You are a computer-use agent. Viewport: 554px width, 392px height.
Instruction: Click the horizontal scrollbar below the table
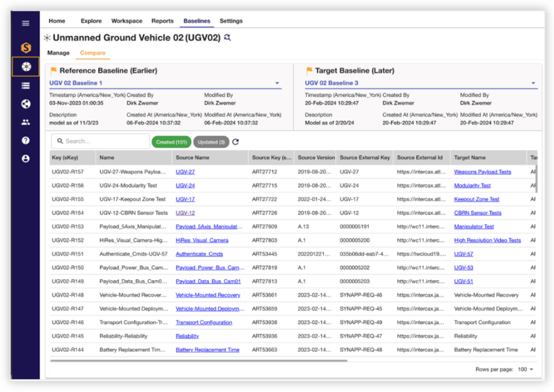[x=199, y=360]
